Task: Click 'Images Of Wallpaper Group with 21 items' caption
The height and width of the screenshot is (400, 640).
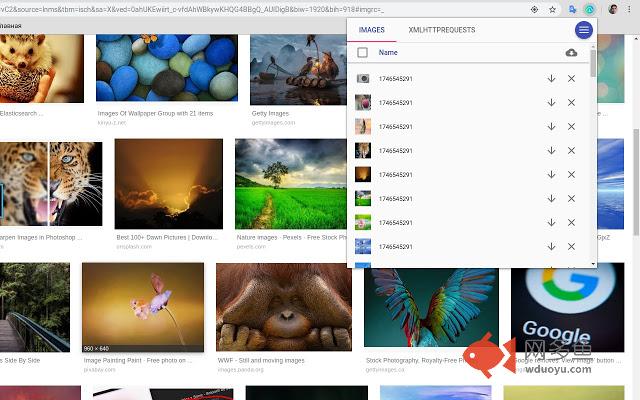Action: pyautogui.click(x=155, y=113)
